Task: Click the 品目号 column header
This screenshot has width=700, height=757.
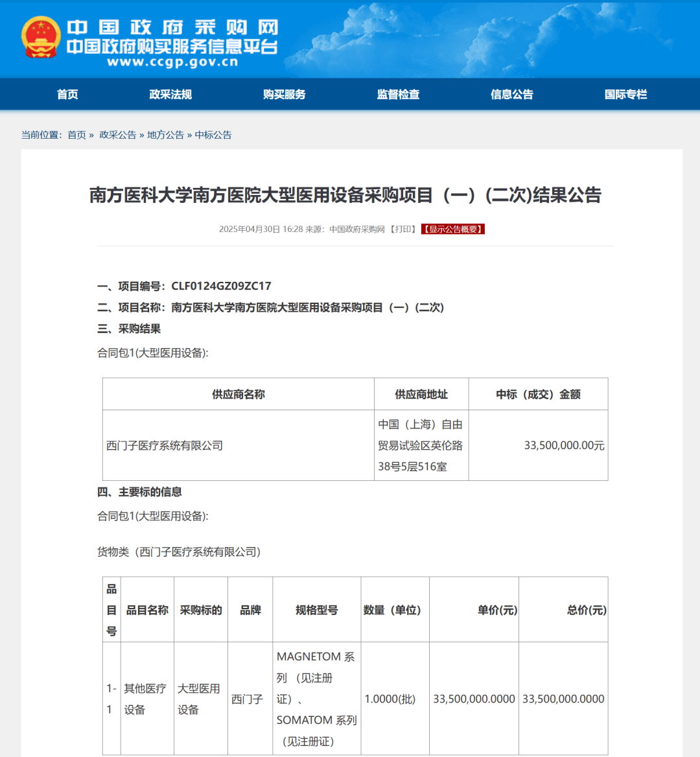Action: tap(111, 610)
